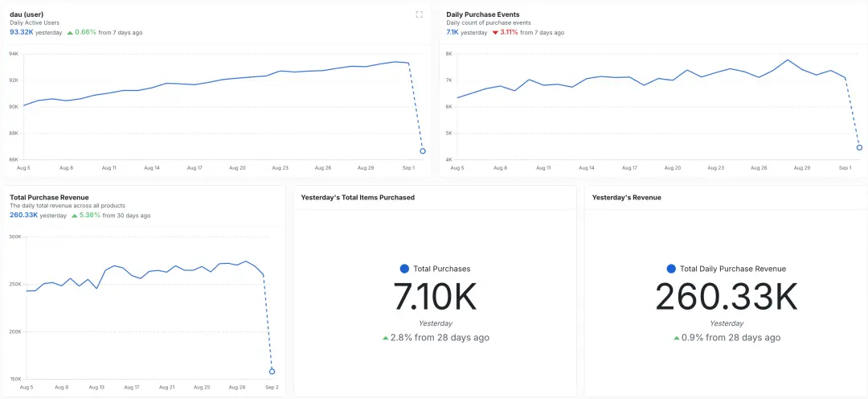
Task: Click the red down arrow next to 3.11%
Action: 495,33
